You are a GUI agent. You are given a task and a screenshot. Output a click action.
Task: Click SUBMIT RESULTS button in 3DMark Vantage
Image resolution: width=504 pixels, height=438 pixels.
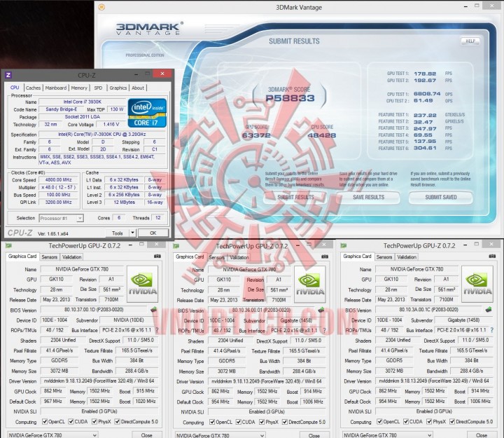pos(295,198)
